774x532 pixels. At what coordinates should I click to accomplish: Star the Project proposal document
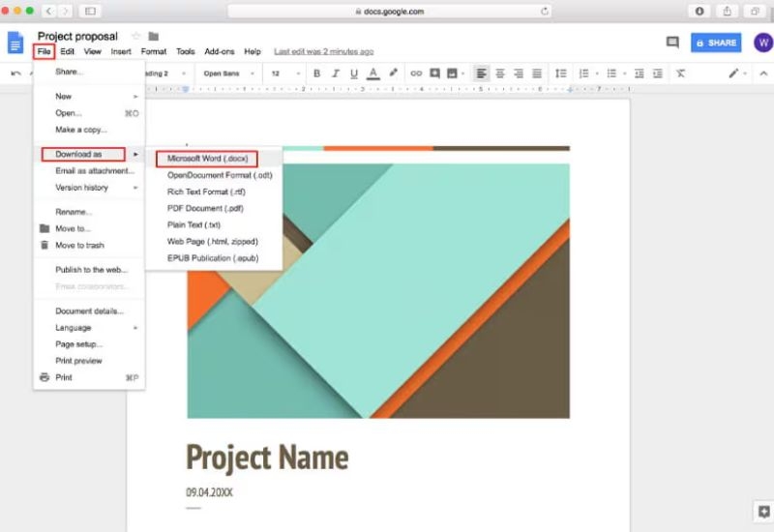(x=135, y=36)
